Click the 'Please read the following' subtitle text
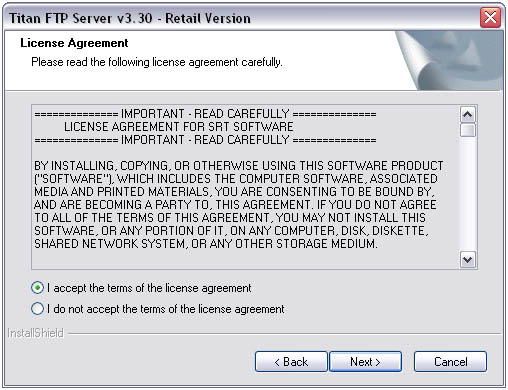The width and height of the screenshot is (508, 390). pyautogui.click(x=157, y=62)
